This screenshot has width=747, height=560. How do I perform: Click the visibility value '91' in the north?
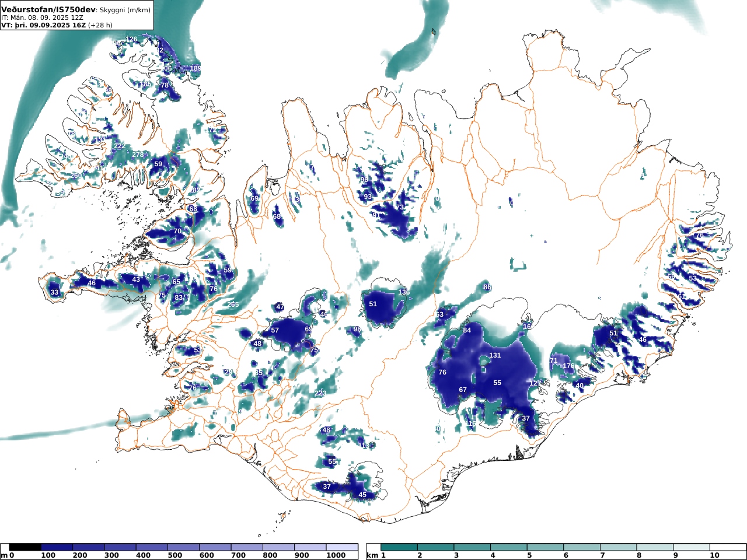coord(376,215)
